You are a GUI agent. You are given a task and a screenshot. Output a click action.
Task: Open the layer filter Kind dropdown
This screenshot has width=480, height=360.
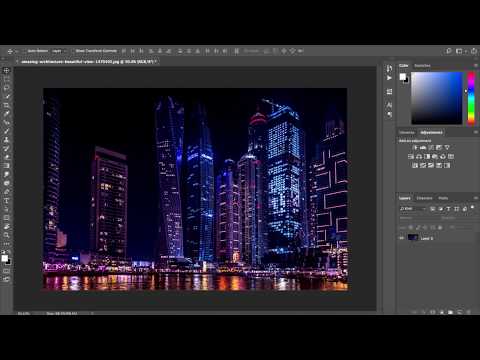coord(413,209)
